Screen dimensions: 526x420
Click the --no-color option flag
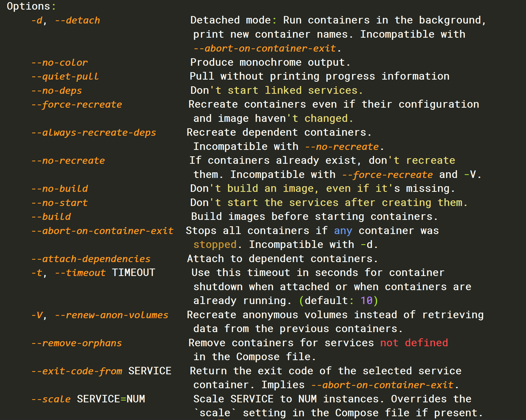(x=59, y=63)
